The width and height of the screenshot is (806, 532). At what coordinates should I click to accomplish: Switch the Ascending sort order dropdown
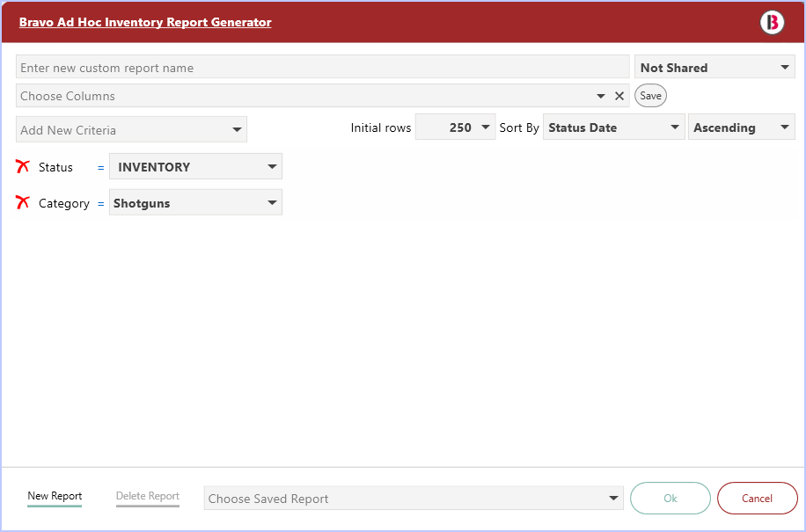pos(742,128)
